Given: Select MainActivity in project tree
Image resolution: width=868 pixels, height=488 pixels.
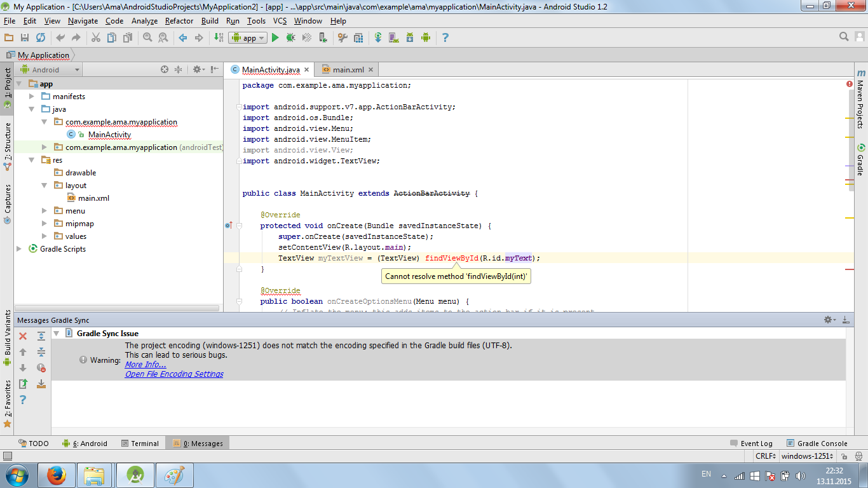Looking at the screenshot, I should point(109,135).
